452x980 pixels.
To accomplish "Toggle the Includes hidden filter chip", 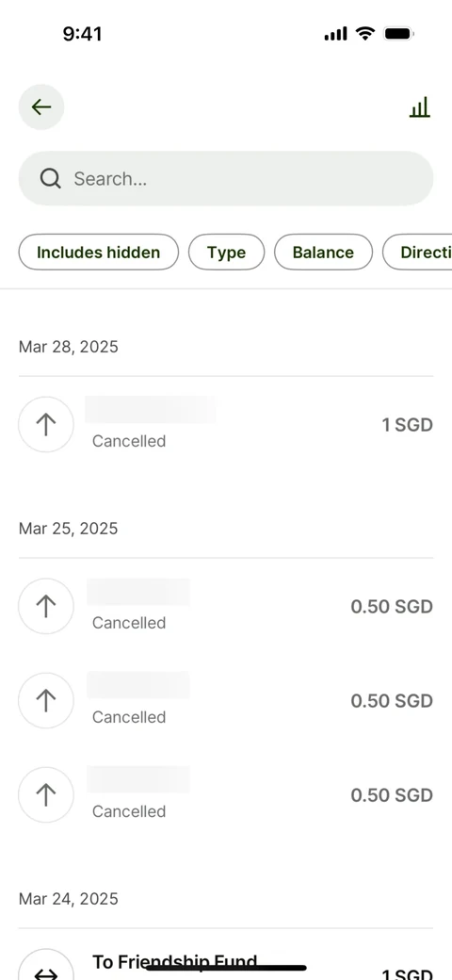I will coord(99,253).
